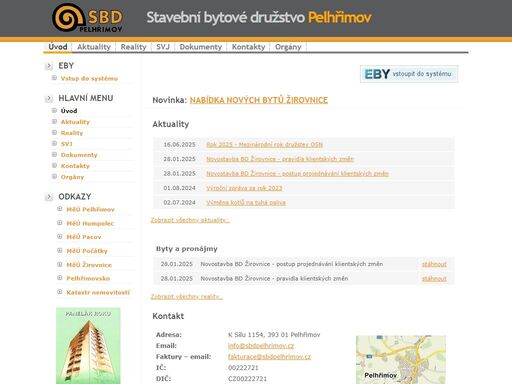Click the arrow icon beside the ODKAZY heading

pos(49,197)
